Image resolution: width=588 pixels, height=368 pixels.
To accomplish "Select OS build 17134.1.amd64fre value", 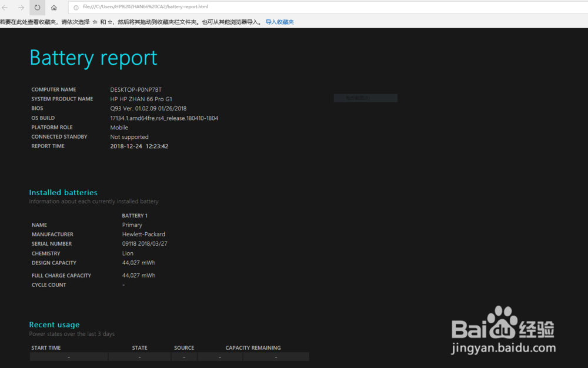I will tap(164, 118).
